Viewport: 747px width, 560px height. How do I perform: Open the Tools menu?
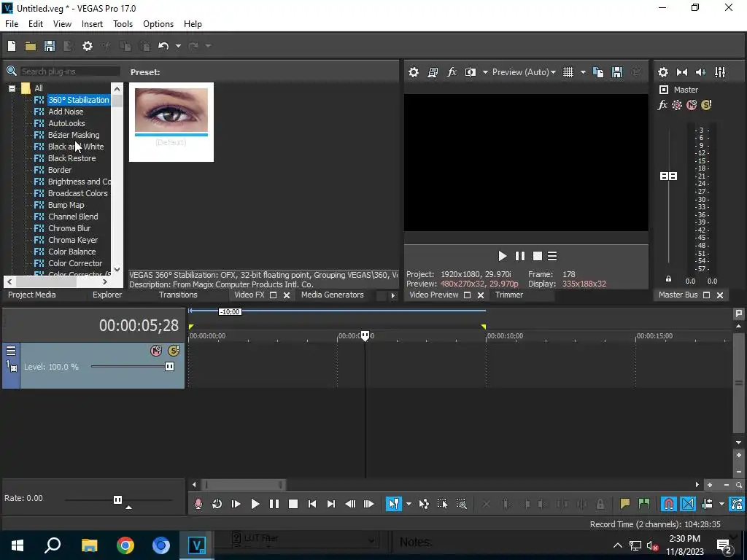click(x=123, y=24)
